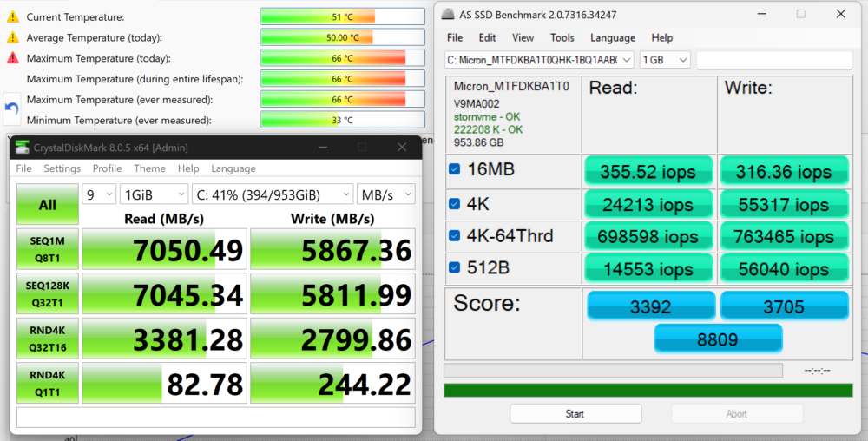Open the Language menu in AS SSD Benchmark

pos(612,37)
